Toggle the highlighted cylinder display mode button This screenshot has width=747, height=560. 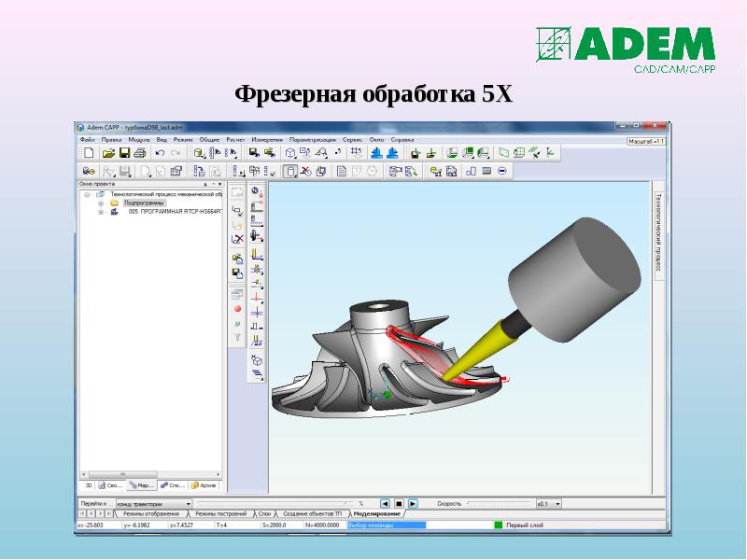point(290,171)
